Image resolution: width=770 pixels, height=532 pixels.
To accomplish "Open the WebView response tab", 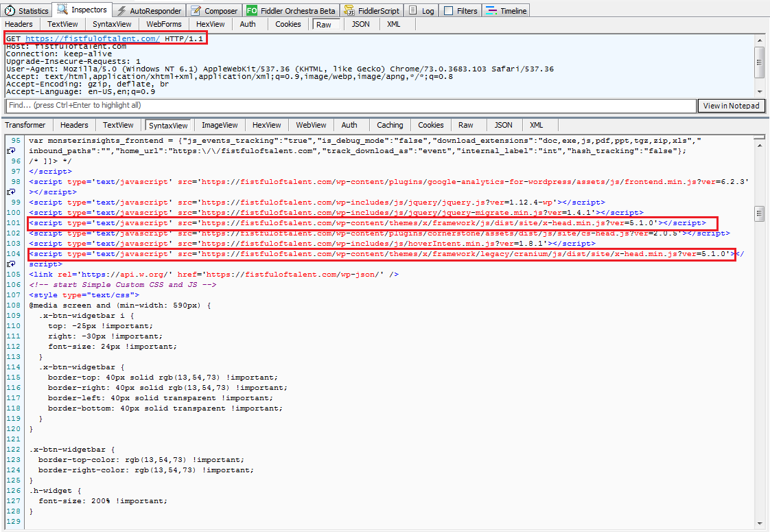I will click(x=311, y=125).
